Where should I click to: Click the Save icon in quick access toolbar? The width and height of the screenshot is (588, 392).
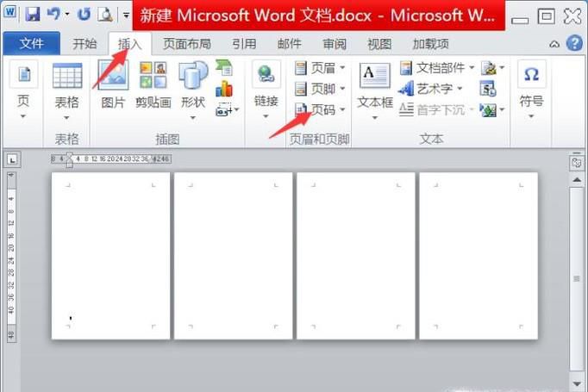coord(32,15)
